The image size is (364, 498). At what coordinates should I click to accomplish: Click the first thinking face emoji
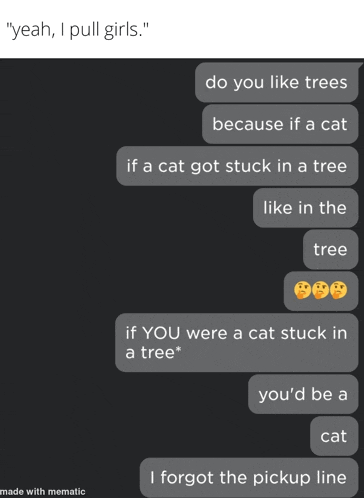pyautogui.click(x=302, y=290)
